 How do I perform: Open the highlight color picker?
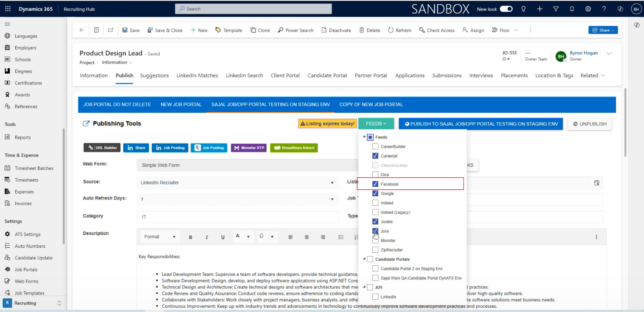267,237
